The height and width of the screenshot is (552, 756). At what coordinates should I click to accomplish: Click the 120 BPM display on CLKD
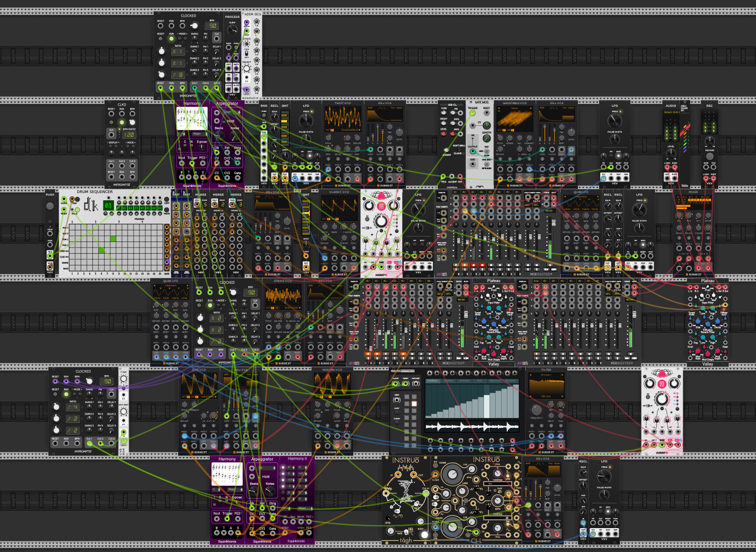click(129, 135)
